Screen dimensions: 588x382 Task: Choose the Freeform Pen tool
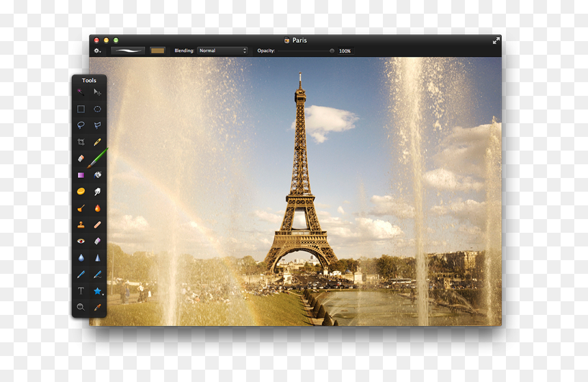[x=97, y=275]
